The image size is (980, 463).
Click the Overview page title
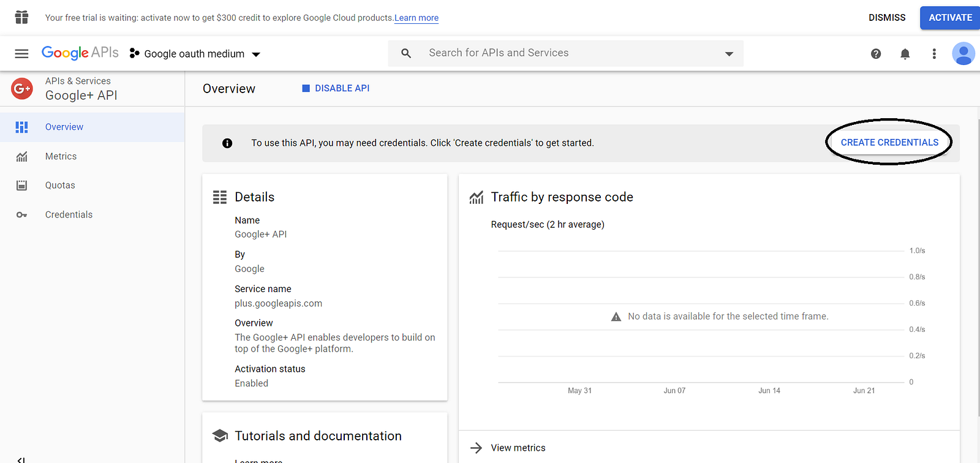coord(229,89)
